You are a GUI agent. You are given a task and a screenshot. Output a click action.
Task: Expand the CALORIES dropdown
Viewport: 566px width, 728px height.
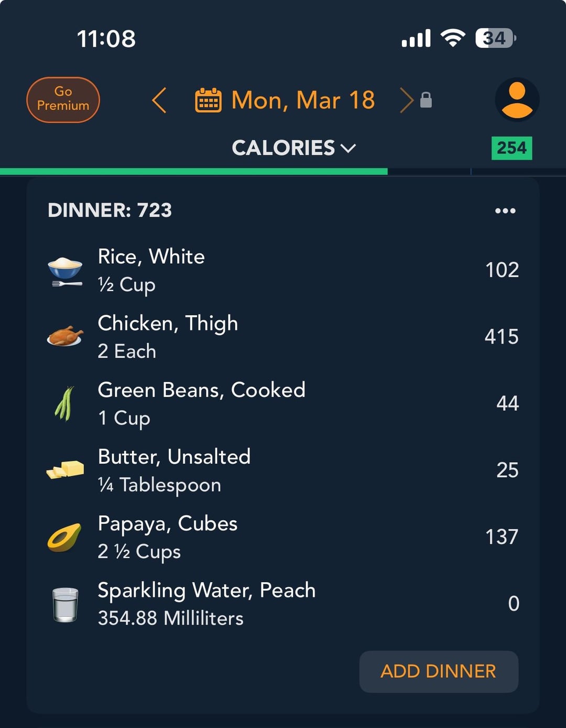[293, 148]
